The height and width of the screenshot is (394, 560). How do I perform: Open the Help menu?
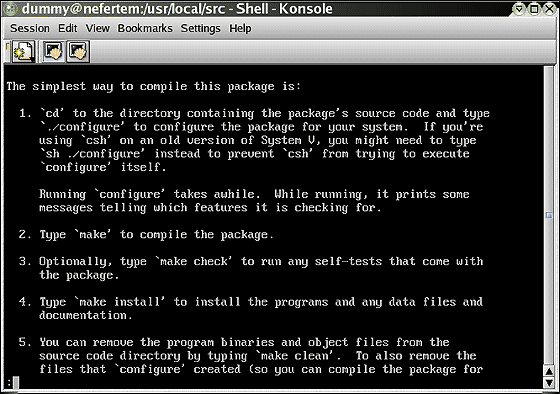[240, 28]
